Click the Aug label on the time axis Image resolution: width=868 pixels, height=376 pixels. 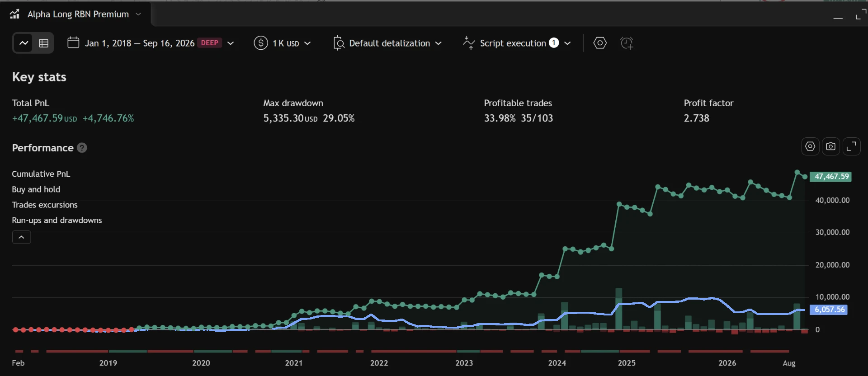[x=789, y=363]
